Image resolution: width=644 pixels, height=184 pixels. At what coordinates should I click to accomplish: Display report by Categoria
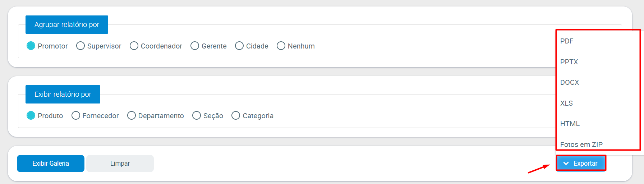pyautogui.click(x=236, y=116)
